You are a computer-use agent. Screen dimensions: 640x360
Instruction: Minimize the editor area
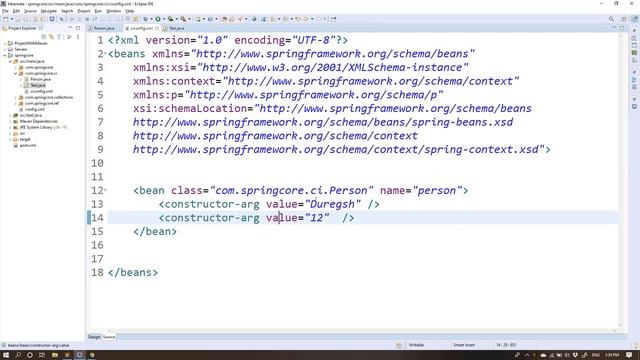(x=614, y=28)
